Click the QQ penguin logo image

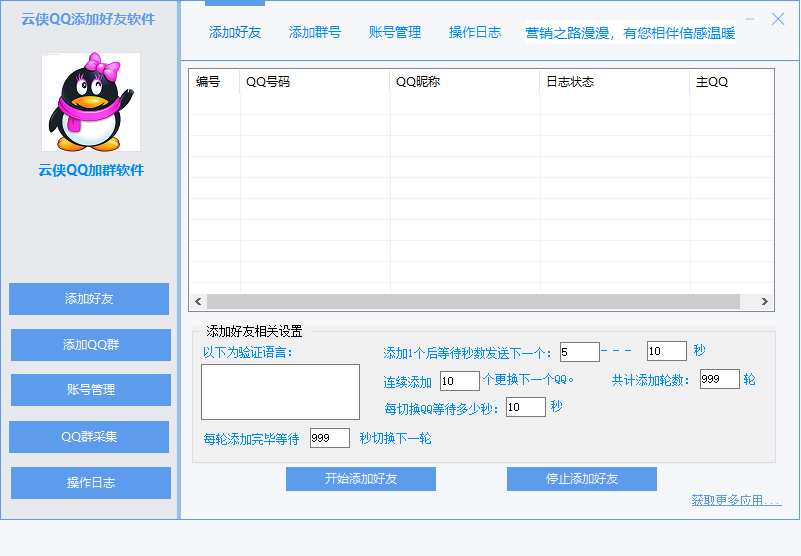(91, 102)
